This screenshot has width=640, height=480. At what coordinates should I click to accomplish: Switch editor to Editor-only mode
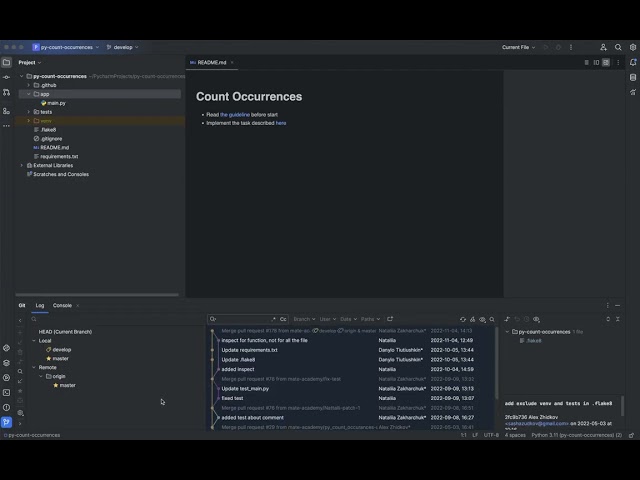(587, 62)
